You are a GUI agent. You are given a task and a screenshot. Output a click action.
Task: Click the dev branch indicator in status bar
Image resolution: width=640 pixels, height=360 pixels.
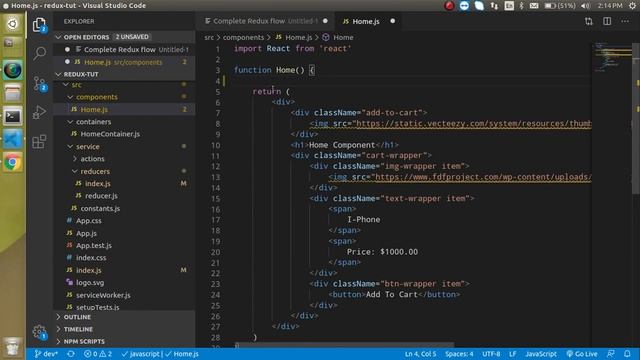pyautogui.click(x=46, y=354)
